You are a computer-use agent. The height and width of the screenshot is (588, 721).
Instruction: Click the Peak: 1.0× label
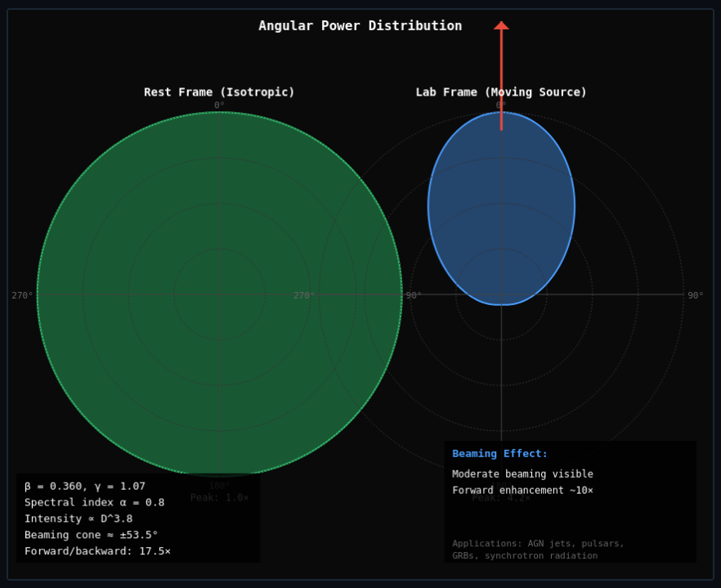pyautogui.click(x=219, y=497)
